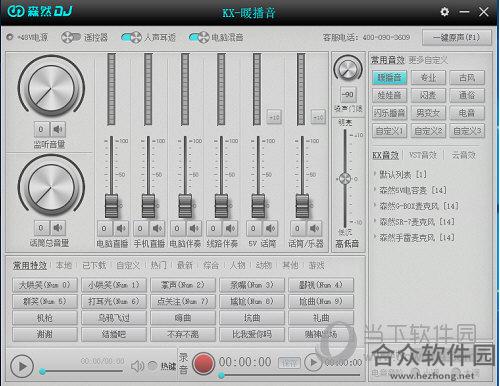Open the 已下载 effects tab

click(94, 265)
